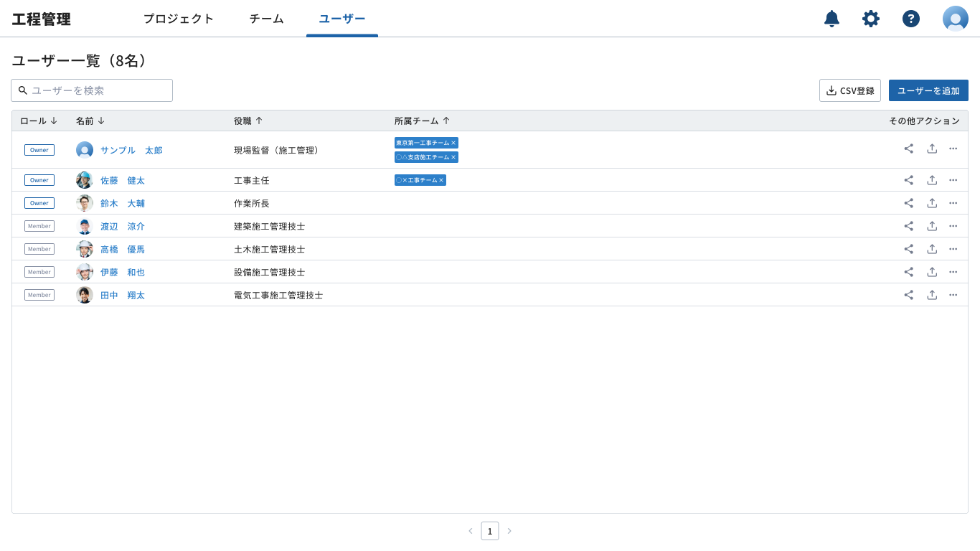This screenshot has width=980, height=551.
Task: Open the settings gear icon
Action: click(x=871, y=19)
